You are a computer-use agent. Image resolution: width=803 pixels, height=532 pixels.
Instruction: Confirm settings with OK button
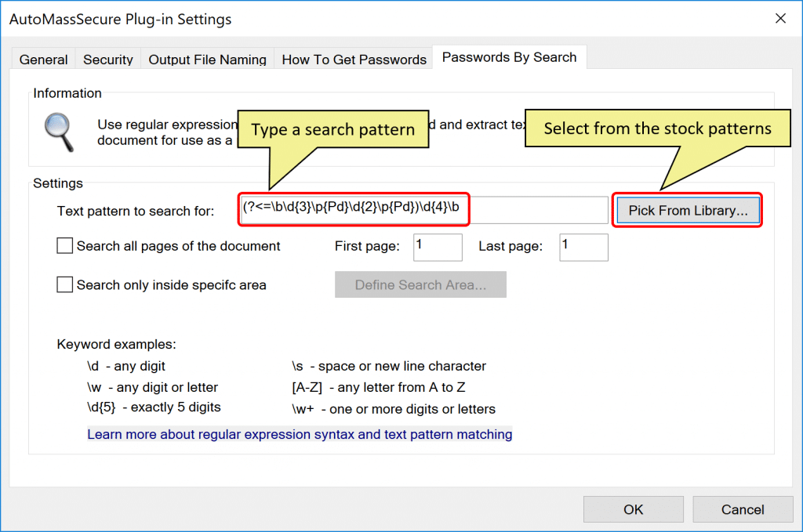(x=634, y=509)
